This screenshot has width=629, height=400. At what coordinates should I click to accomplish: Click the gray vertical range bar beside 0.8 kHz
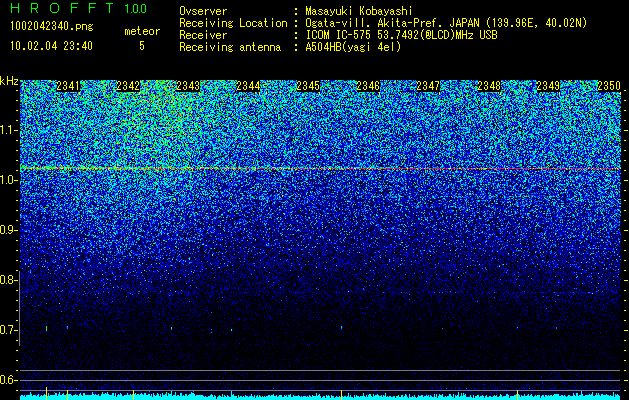(x=20, y=309)
